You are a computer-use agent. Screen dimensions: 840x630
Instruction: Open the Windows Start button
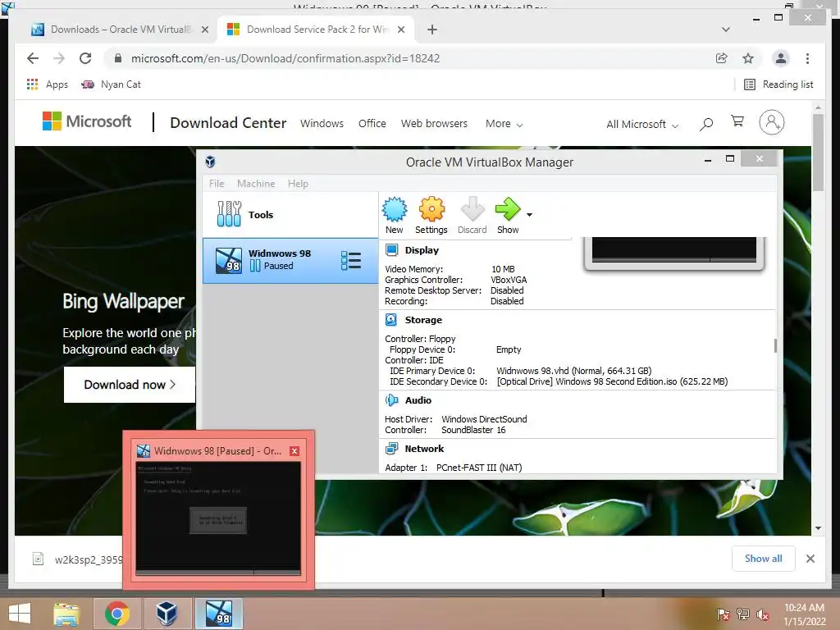[20, 613]
